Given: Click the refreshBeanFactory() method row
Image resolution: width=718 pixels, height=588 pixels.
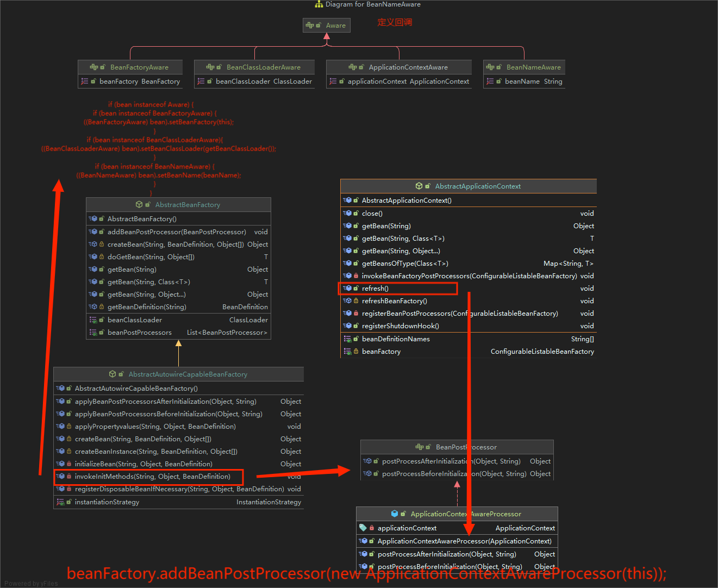Looking at the screenshot, I should pos(469,301).
